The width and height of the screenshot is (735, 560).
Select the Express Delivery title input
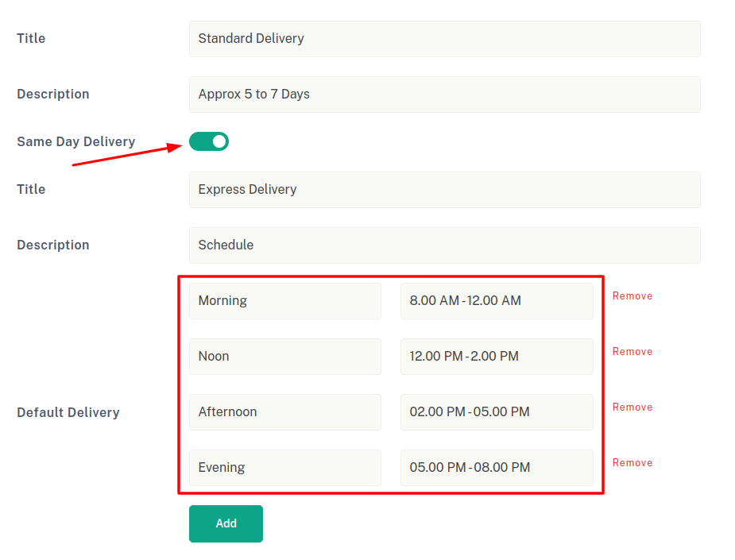tap(444, 190)
